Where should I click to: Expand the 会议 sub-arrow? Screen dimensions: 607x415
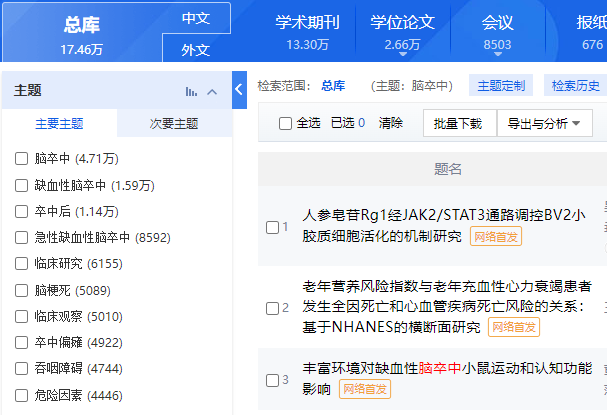(x=498, y=54)
